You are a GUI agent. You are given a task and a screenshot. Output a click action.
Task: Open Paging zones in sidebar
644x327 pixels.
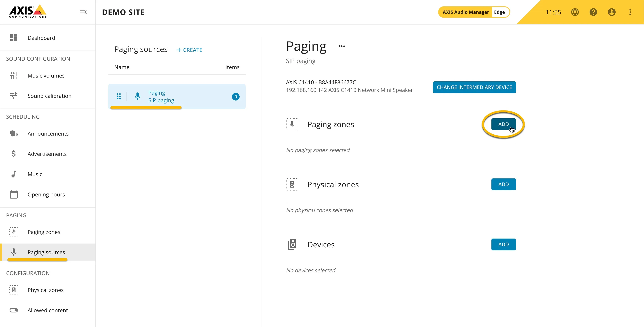click(x=48, y=232)
